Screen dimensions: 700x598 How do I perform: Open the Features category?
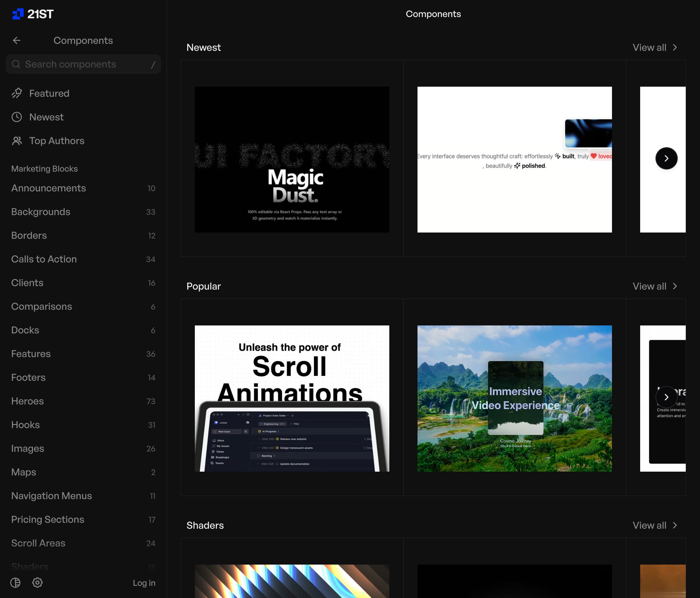tap(83, 354)
